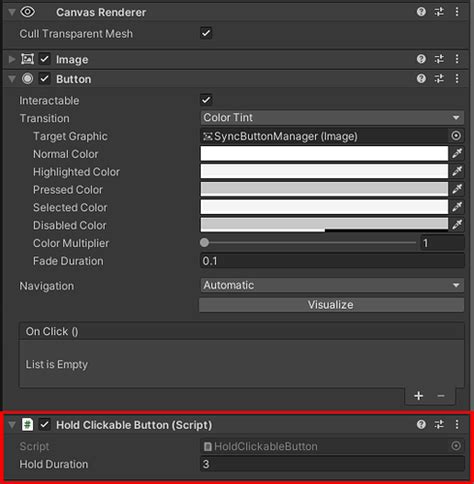Open Image component more options menu
This screenshot has width=474, height=484.
coord(457,59)
